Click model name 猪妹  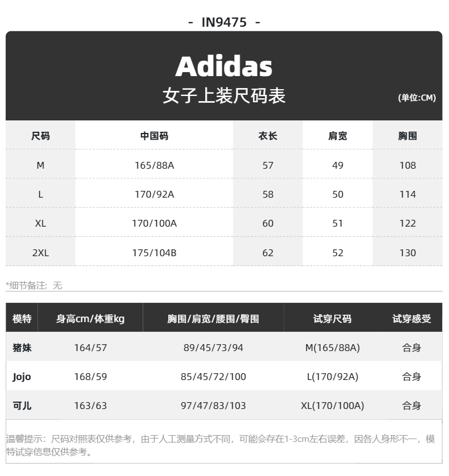(22, 348)
